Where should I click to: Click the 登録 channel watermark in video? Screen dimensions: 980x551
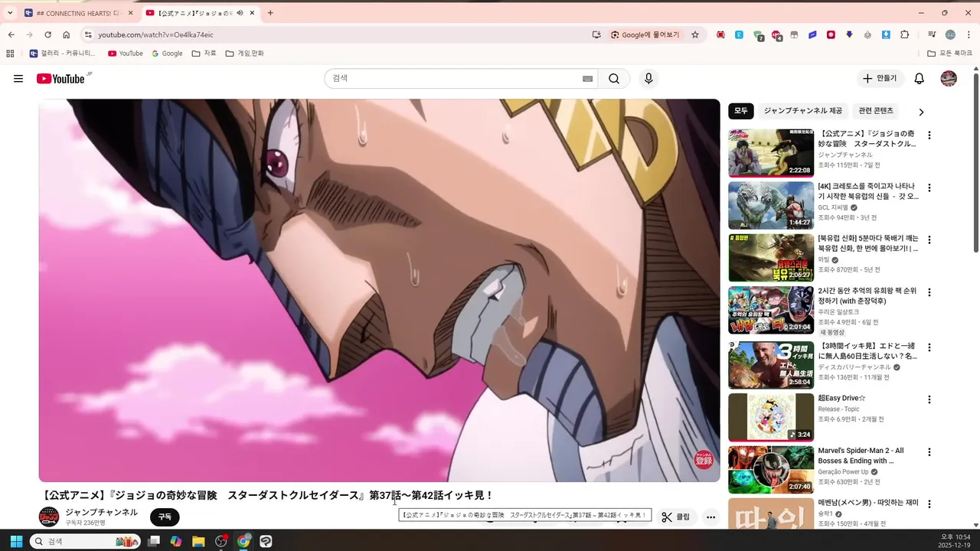[703, 459]
